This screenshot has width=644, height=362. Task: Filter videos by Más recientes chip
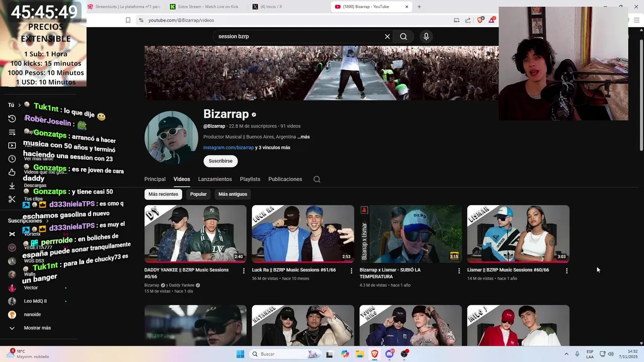pos(163,194)
